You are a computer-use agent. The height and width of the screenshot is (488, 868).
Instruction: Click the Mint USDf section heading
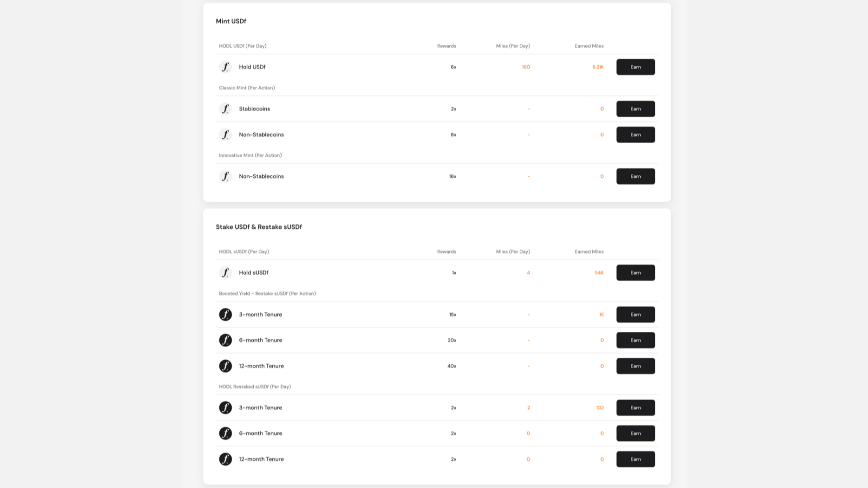(x=231, y=21)
